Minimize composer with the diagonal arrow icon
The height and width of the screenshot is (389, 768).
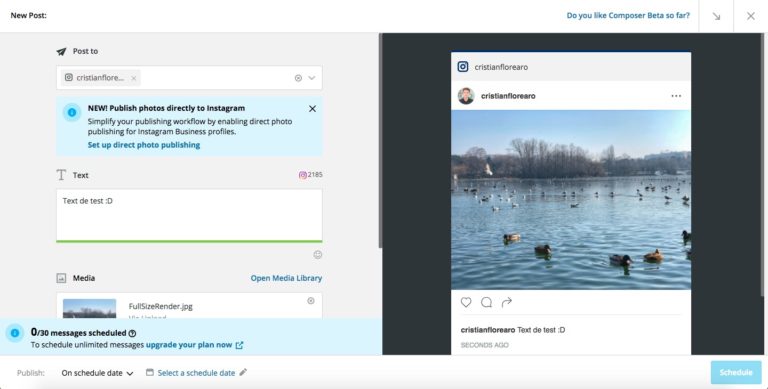pyautogui.click(x=716, y=16)
